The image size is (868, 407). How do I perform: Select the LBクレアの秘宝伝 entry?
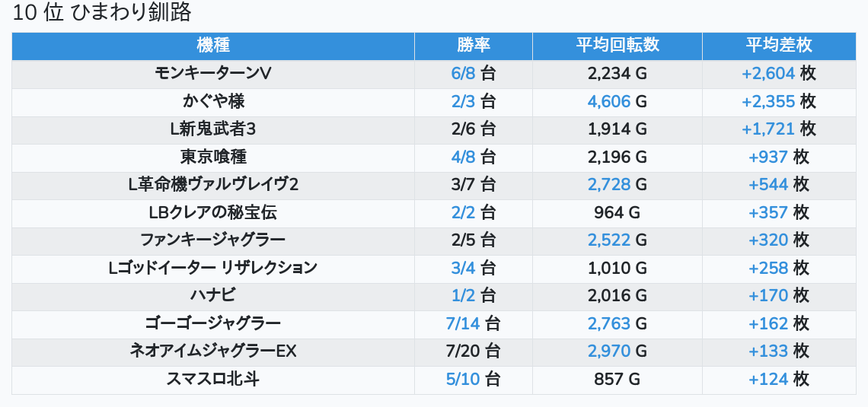point(213,212)
